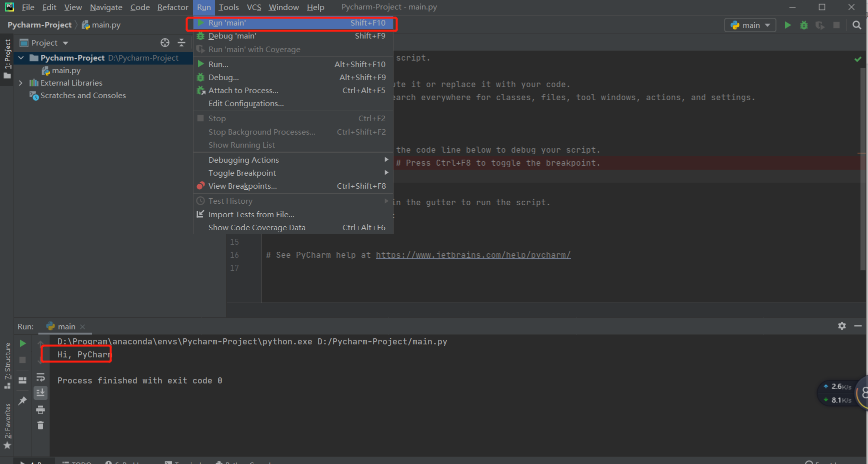
Task: Click the Restore Layout icon in Run panel
Action: click(22, 380)
